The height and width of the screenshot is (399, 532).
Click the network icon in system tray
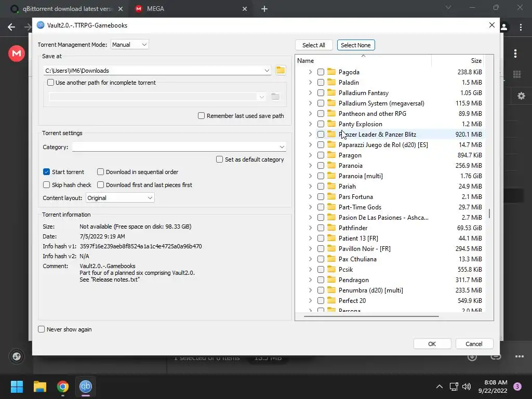tap(454, 387)
